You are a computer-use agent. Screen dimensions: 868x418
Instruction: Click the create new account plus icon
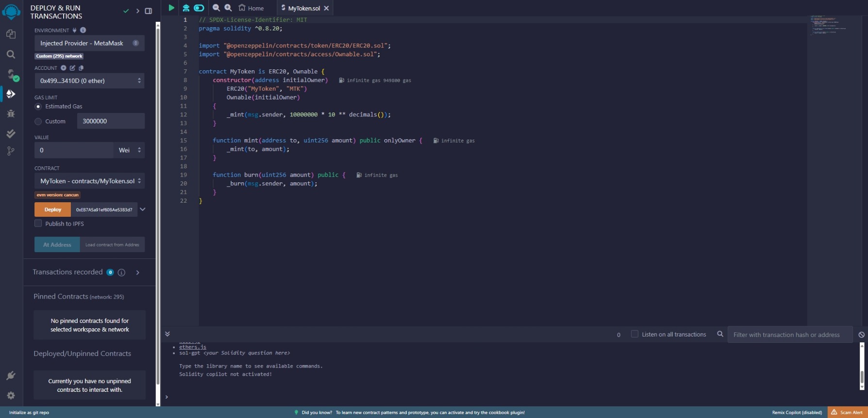click(x=63, y=68)
